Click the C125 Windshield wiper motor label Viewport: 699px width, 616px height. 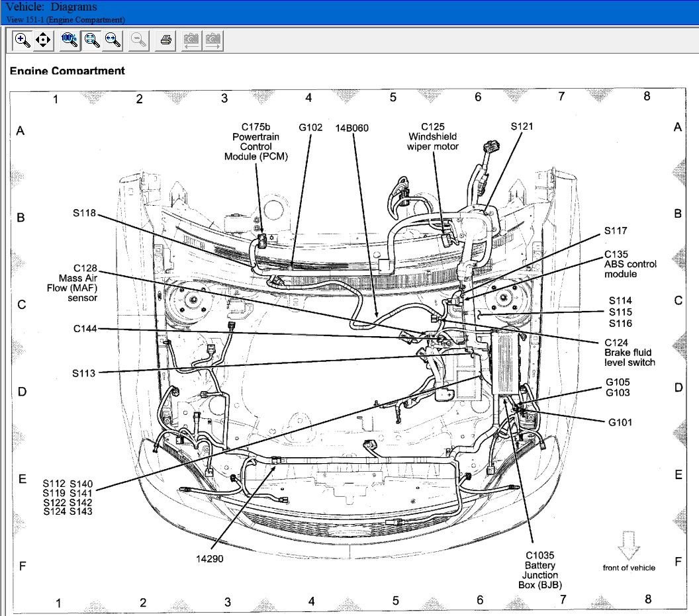point(432,136)
